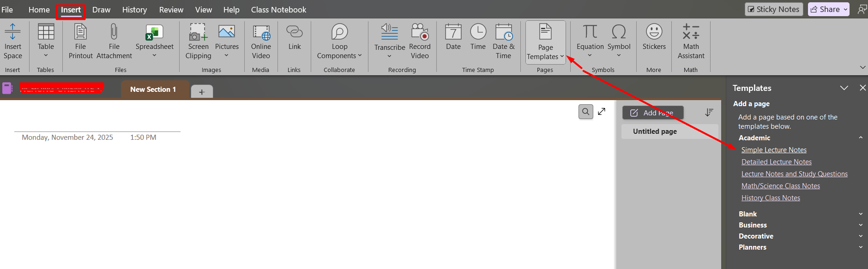Open the Stickers gallery

pyautogui.click(x=654, y=32)
